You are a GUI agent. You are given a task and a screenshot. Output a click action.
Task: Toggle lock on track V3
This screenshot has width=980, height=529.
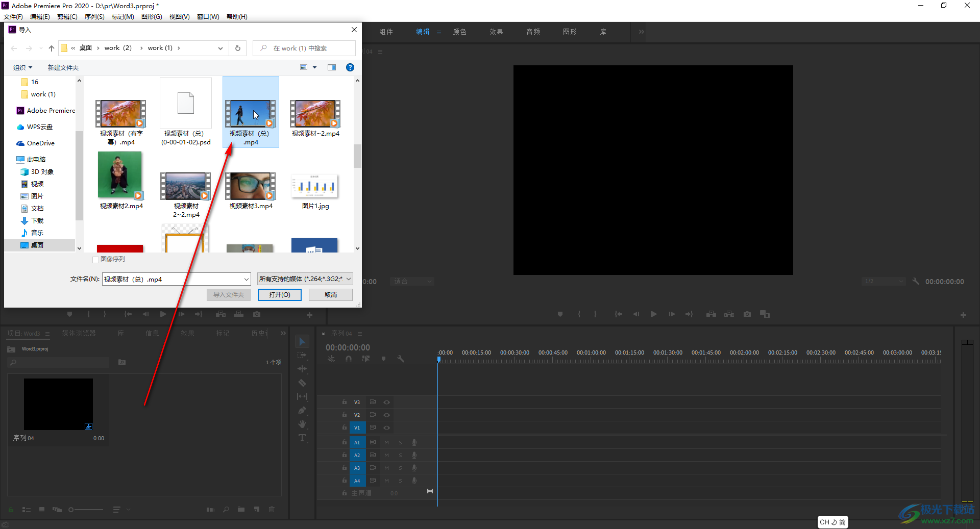click(x=344, y=402)
